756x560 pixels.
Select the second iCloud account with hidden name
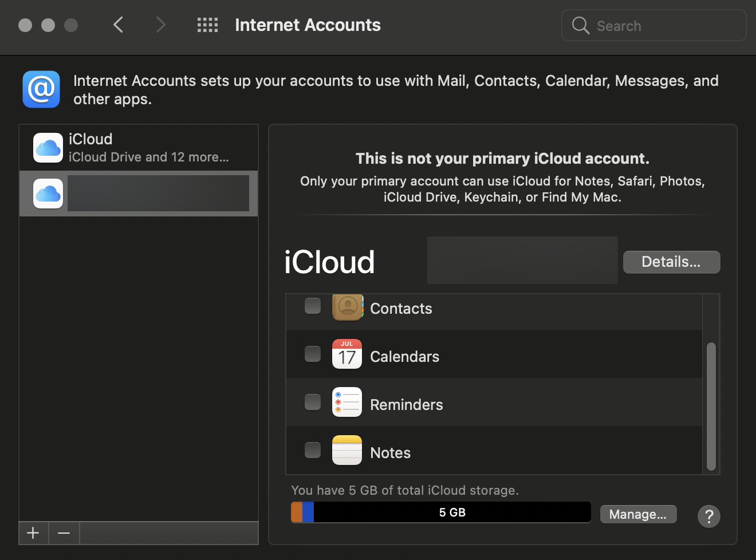pos(139,194)
